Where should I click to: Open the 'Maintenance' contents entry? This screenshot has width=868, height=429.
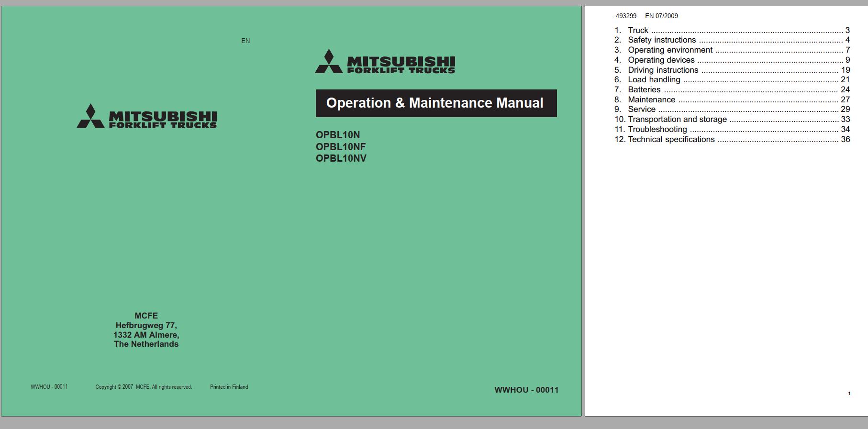pos(732,99)
